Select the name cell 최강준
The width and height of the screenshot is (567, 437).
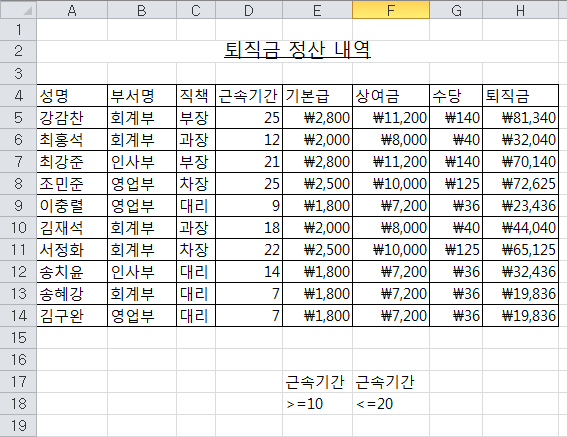[72, 162]
